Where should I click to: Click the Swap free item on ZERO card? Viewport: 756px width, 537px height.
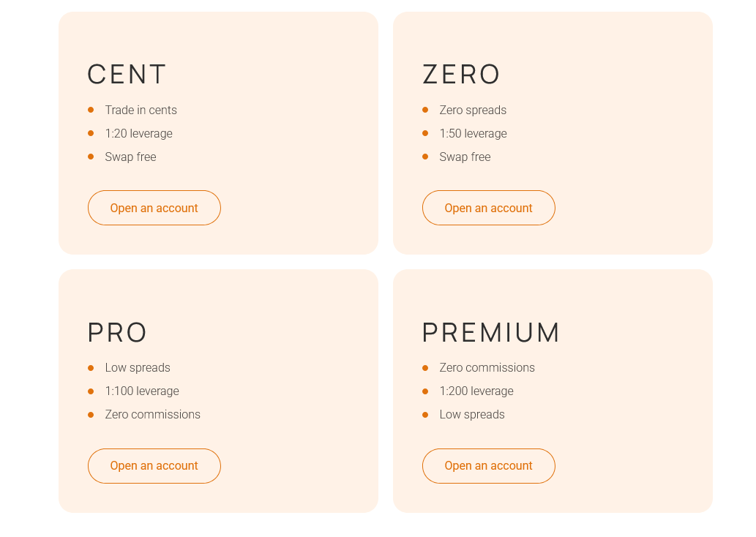point(465,157)
